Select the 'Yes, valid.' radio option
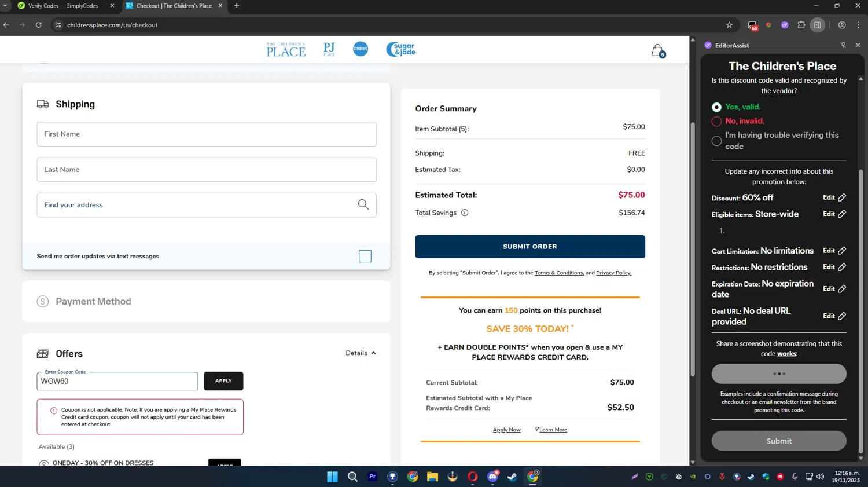This screenshot has width=868, height=487. pyautogui.click(x=716, y=107)
